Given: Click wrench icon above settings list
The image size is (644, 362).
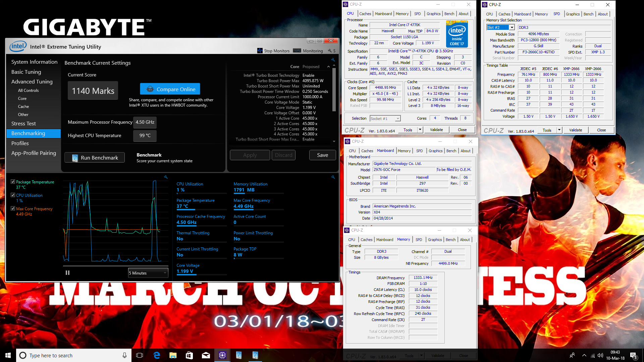Looking at the screenshot, I should click(x=333, y=60).
